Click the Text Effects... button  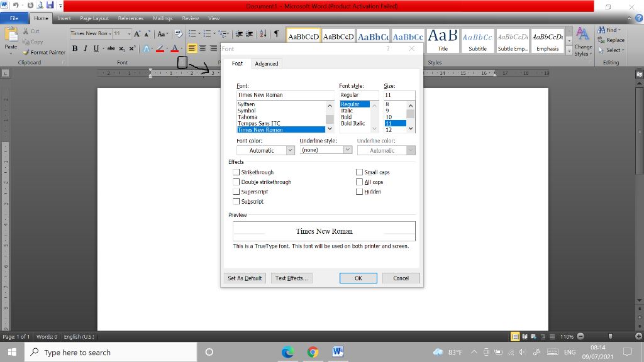click(292, 278)
